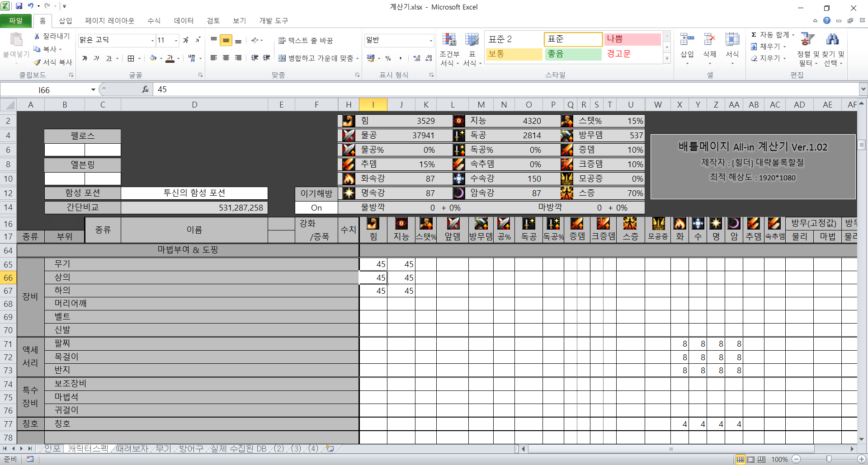Click the find and select binoculars icon
868x465 pixels.
[832, 40]
